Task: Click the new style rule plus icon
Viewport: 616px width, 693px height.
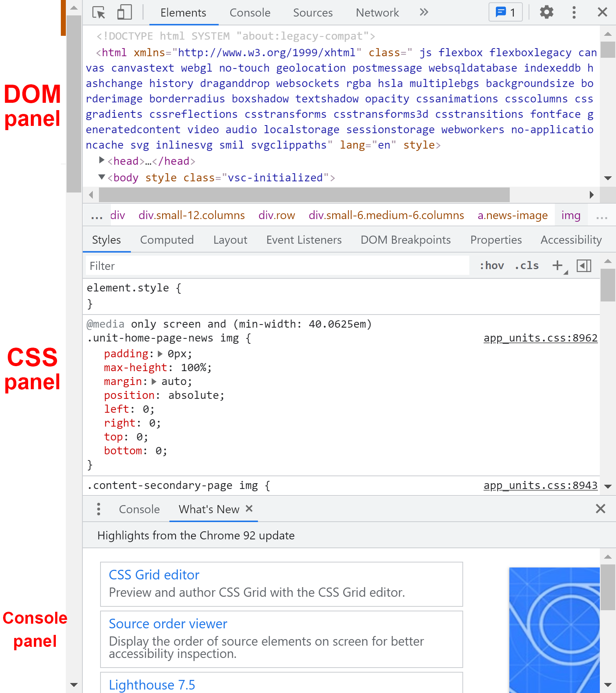Action: 557,266
